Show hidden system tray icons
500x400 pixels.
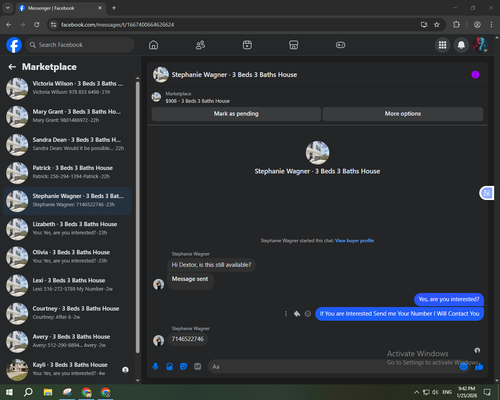416,392
